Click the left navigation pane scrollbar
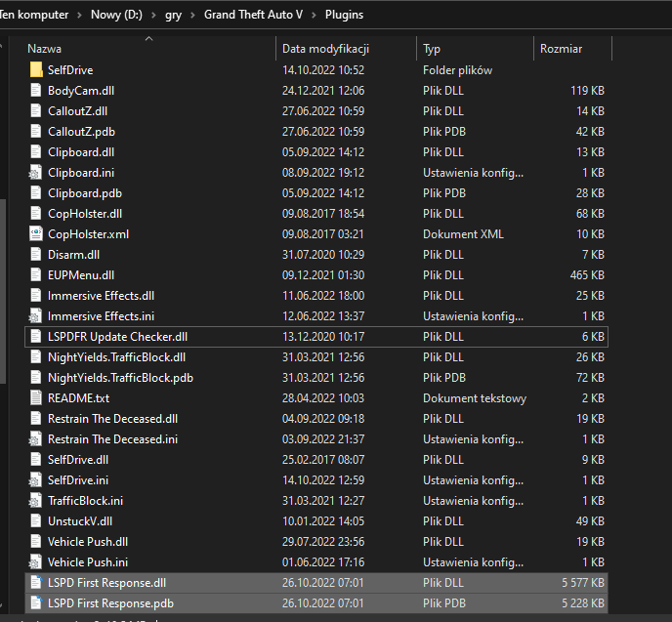 point(3,293)
